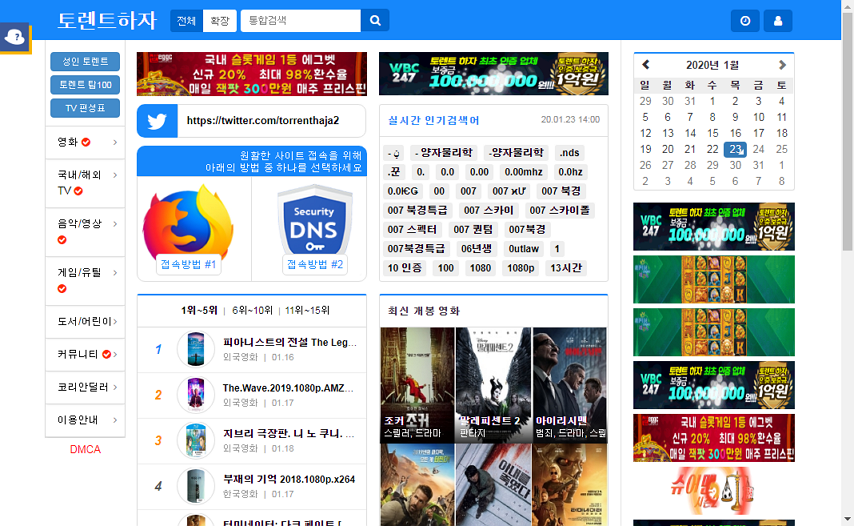Expand the 커뮤니티 sidebar category
Viewport: 854px width, 526px height.
(x=86, y=354)
